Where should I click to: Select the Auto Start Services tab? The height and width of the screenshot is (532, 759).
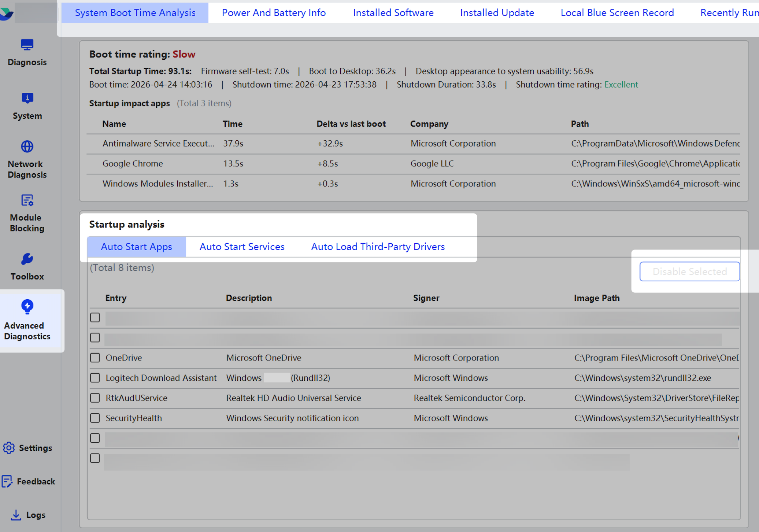(242, 247)
